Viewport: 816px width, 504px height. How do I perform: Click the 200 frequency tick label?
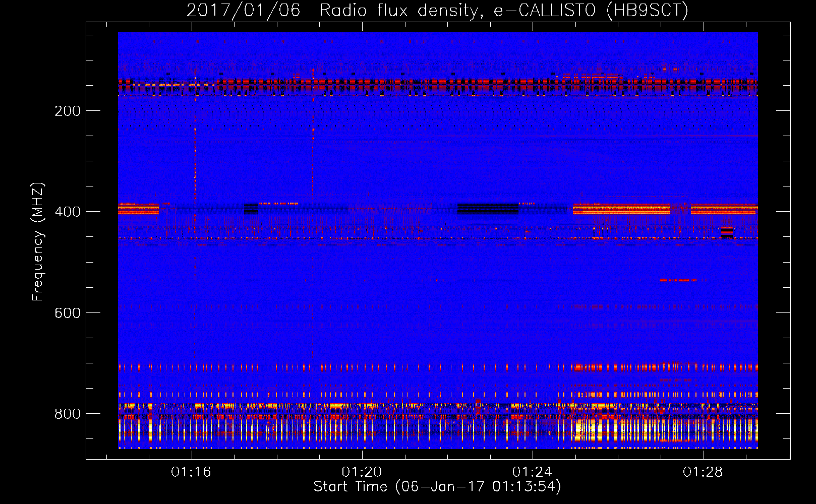[x=68, y=111]
